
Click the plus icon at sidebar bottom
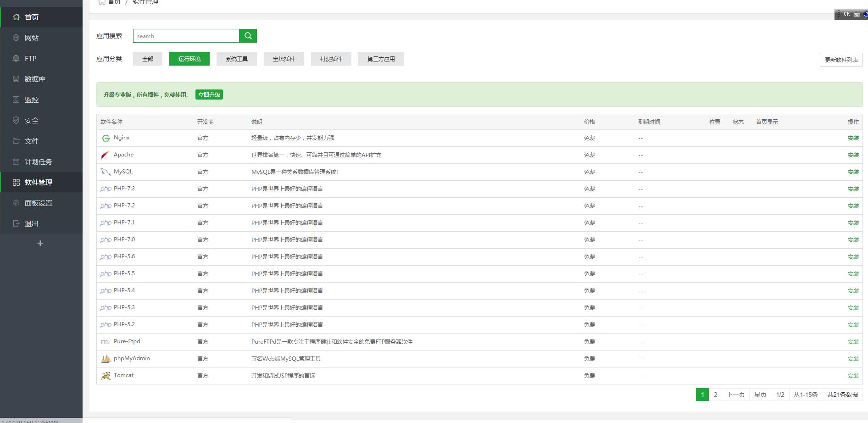click(40, 243)
